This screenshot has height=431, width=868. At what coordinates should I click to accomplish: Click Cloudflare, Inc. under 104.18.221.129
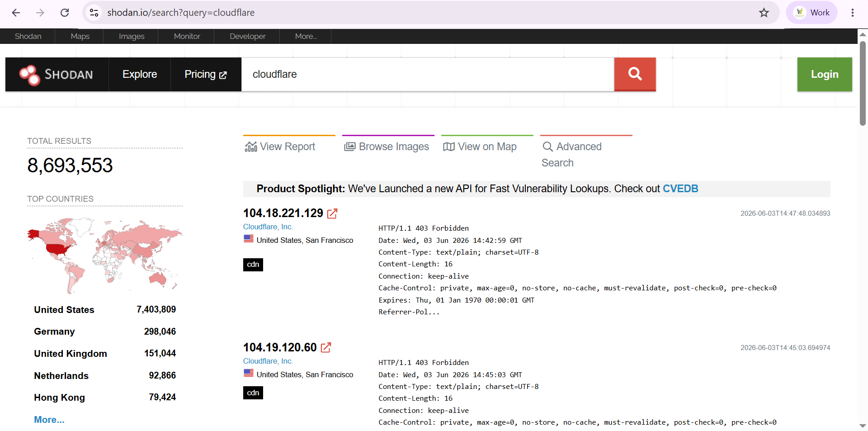coord(268,227)
